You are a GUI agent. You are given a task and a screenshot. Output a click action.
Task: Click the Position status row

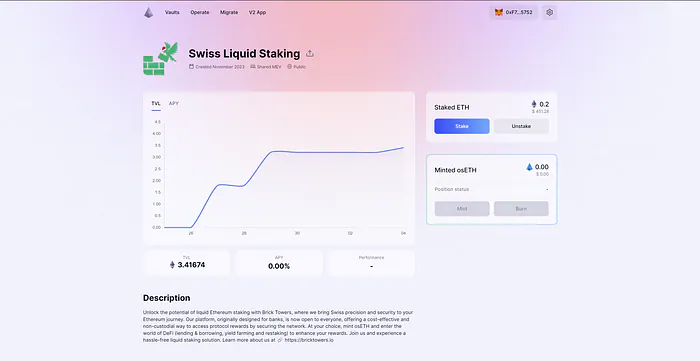491,189
